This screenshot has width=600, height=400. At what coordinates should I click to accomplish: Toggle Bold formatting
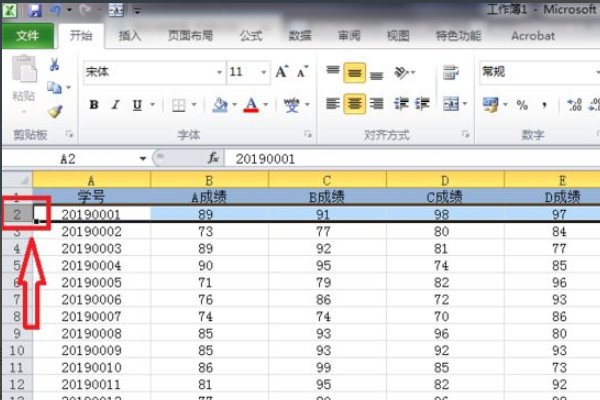94,104
